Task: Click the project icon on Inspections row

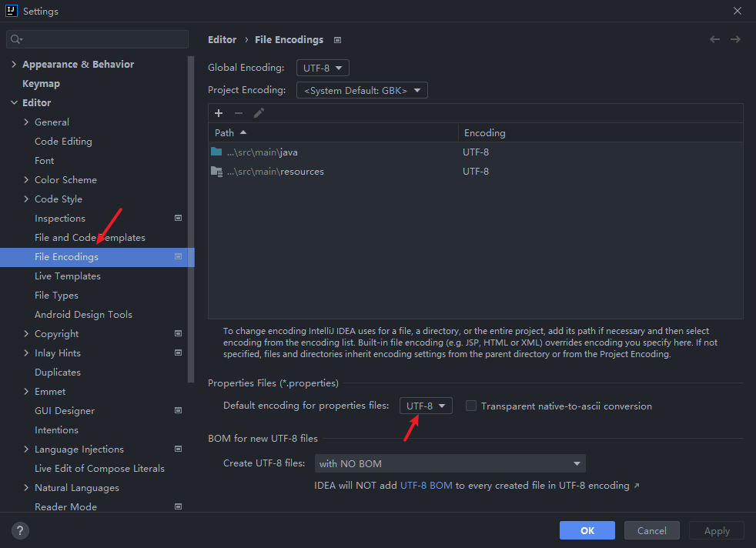Action: (x=178, y=219)
